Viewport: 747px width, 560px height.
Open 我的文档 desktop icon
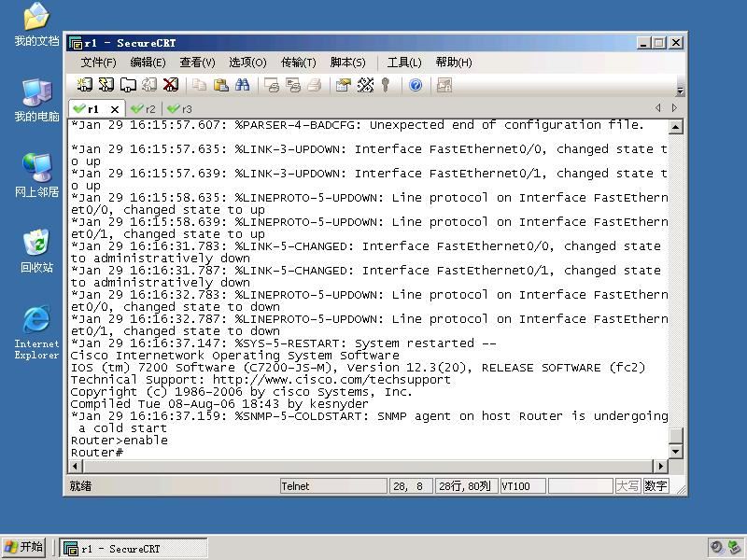click(36, 24)
